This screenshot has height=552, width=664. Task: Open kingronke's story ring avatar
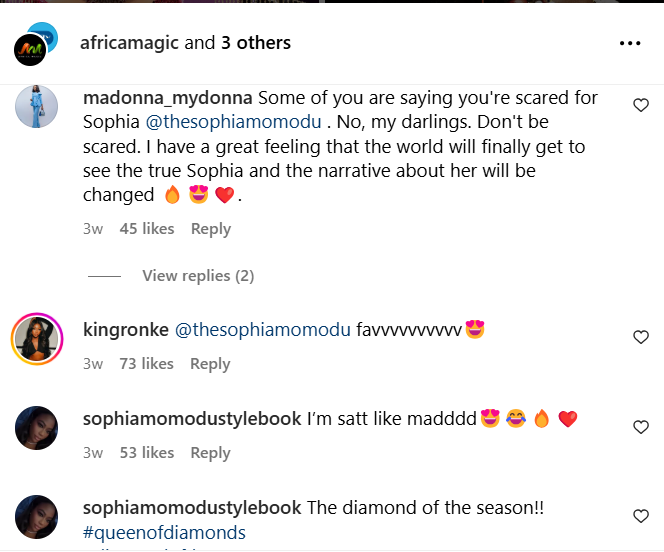[36, 340]
